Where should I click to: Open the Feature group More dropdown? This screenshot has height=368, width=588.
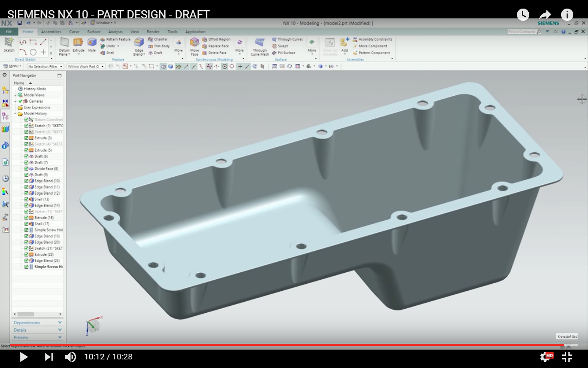(x=178, y=46)
